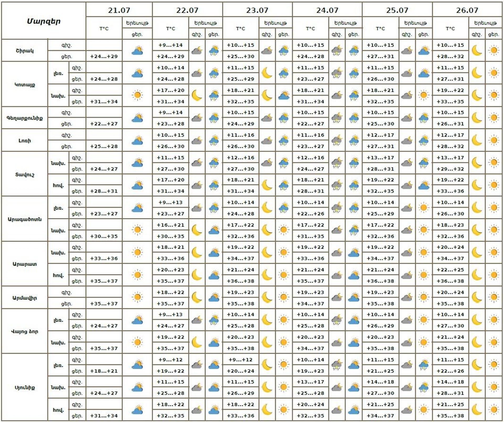Click Գեղարքունիք night cloudy icon for 22.07
This screenshot has height=422, width=504.
197,118
